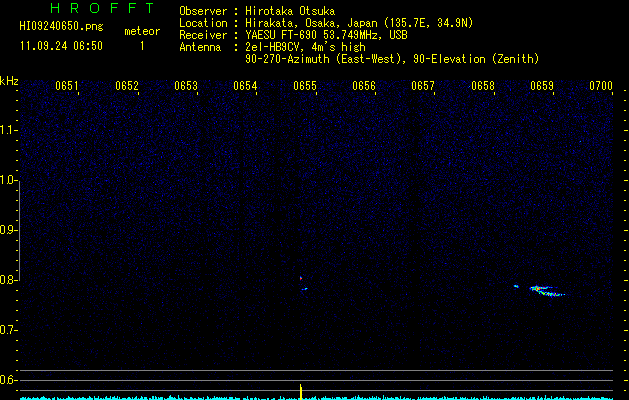
Task: Click the 0.7 kHz axis label
Action: click(x=8, y=330)
